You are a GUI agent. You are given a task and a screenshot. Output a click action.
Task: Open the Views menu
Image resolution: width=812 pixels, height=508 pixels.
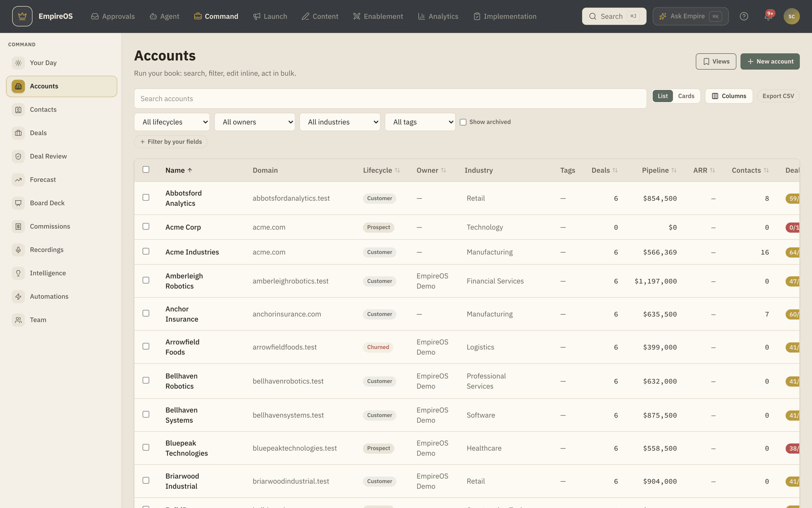[x=716, y=61]
